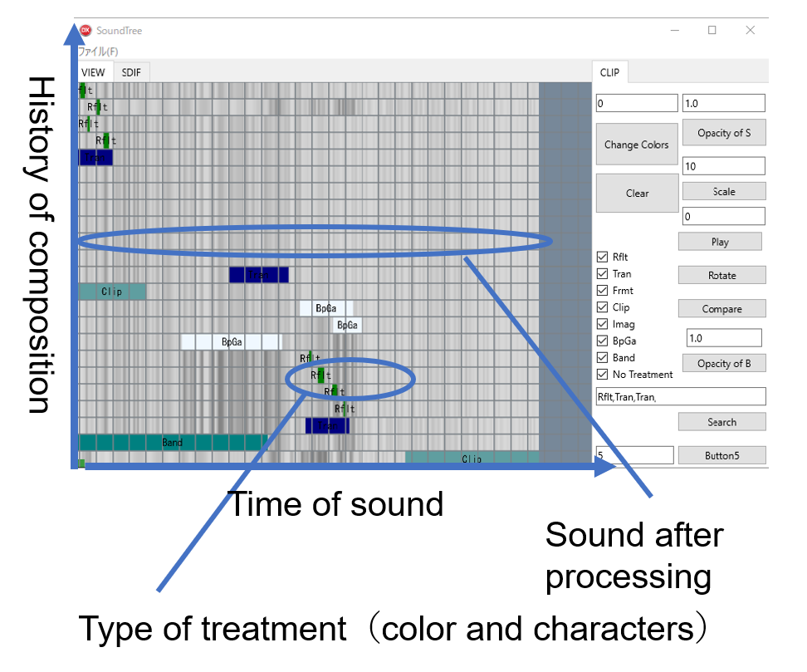The image size is (807, 672).
Task: Click the Rotate button
Action: click(721, 275)
